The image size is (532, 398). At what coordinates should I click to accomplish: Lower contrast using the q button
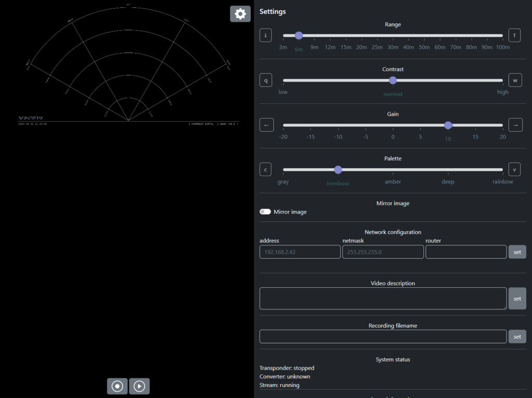(x=265, y=79)
